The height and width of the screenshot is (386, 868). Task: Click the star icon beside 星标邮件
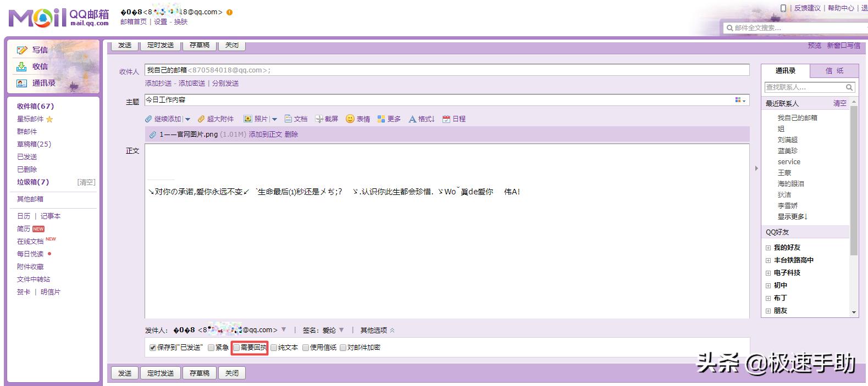[x=49, y=119]
